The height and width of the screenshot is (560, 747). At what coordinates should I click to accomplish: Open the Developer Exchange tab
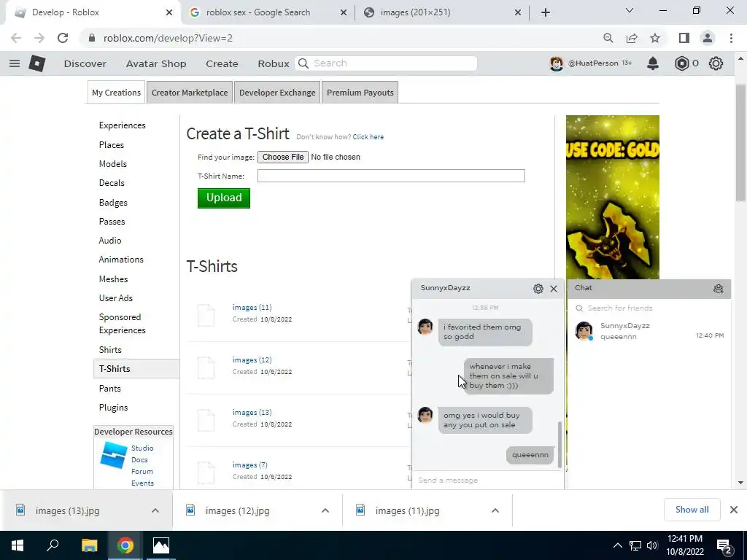point(277,93)
